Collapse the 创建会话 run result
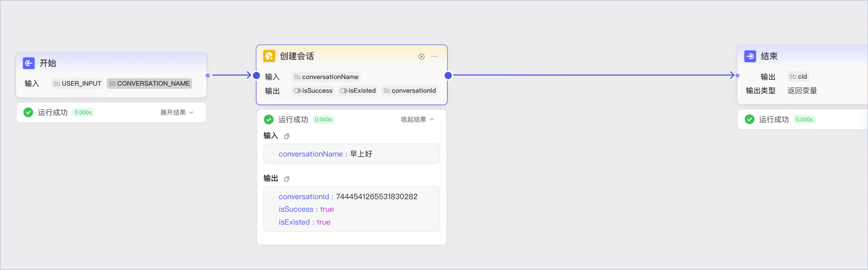 [x=417, y=119]
